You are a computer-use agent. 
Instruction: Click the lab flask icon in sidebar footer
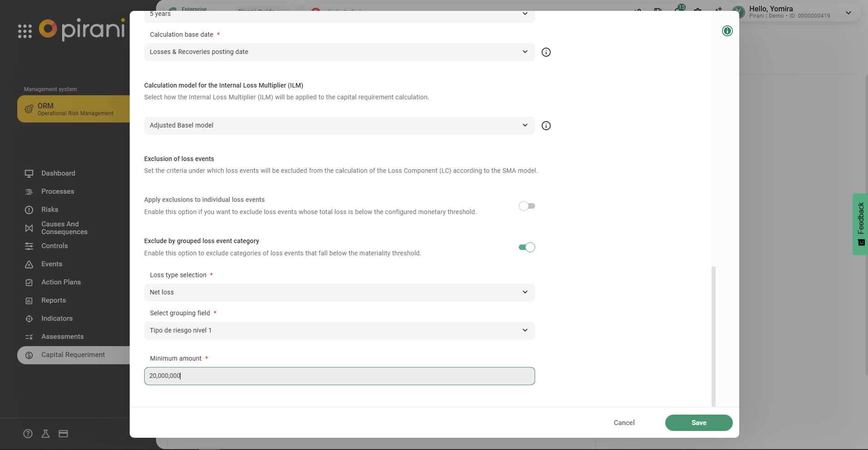point(45,434)
